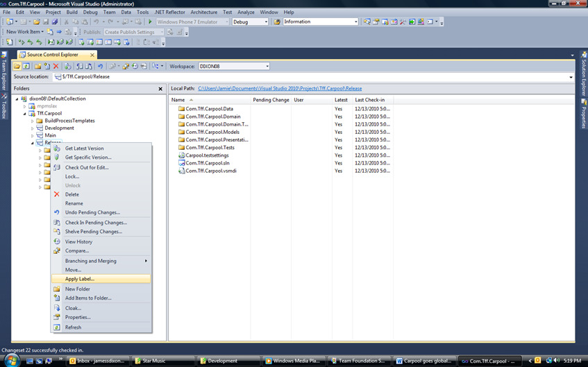Select View History in context menu
The width and height of the screenshot is (588, 367).
click(101, 241)
